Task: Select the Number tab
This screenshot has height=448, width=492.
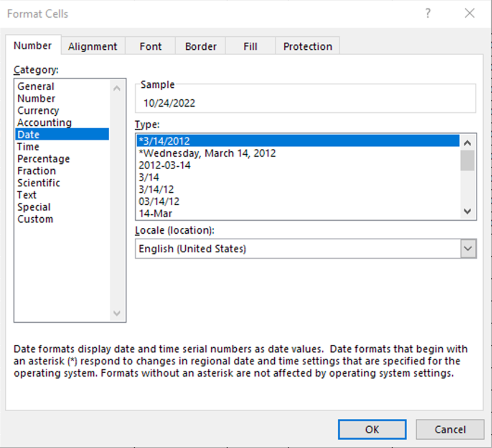Action: [x=33, y=46]
